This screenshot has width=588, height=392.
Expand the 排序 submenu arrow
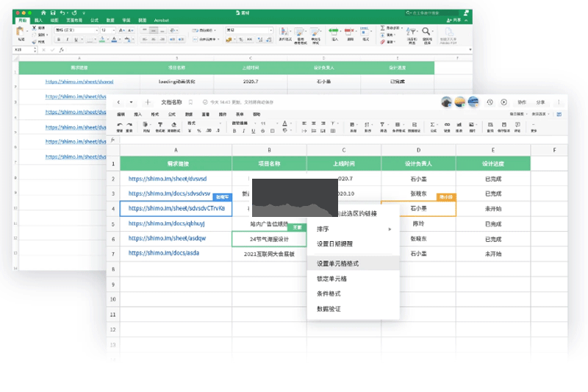pos(390,229)
